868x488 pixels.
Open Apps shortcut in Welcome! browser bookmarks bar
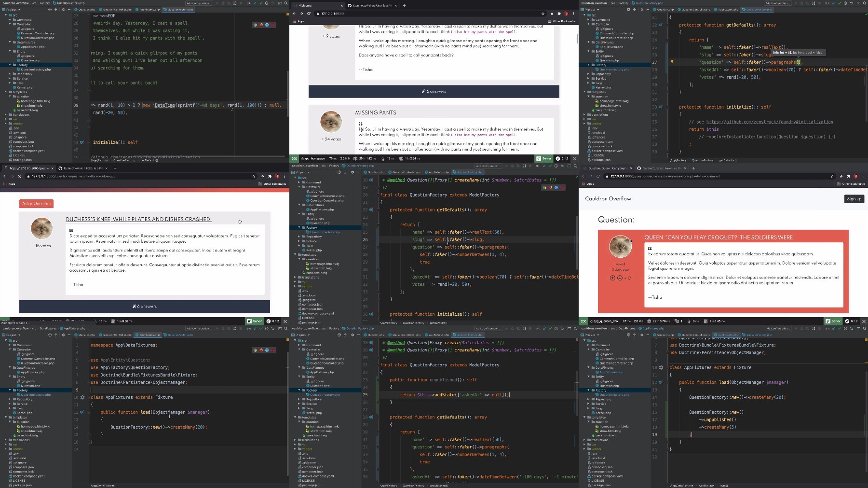(299, 21)
